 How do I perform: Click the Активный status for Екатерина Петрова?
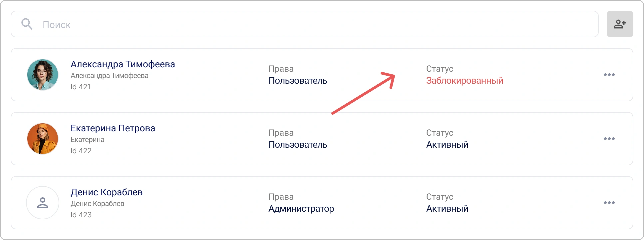447,145
